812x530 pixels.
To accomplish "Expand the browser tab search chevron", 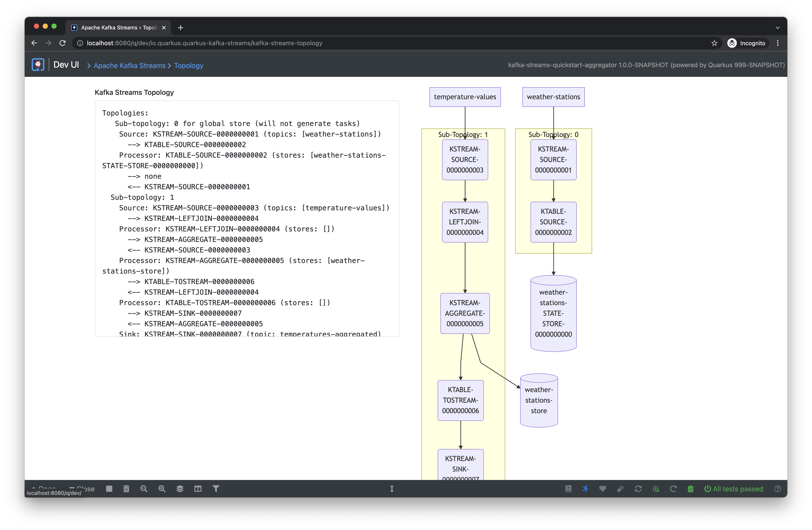I will click(x=778, y=28).
